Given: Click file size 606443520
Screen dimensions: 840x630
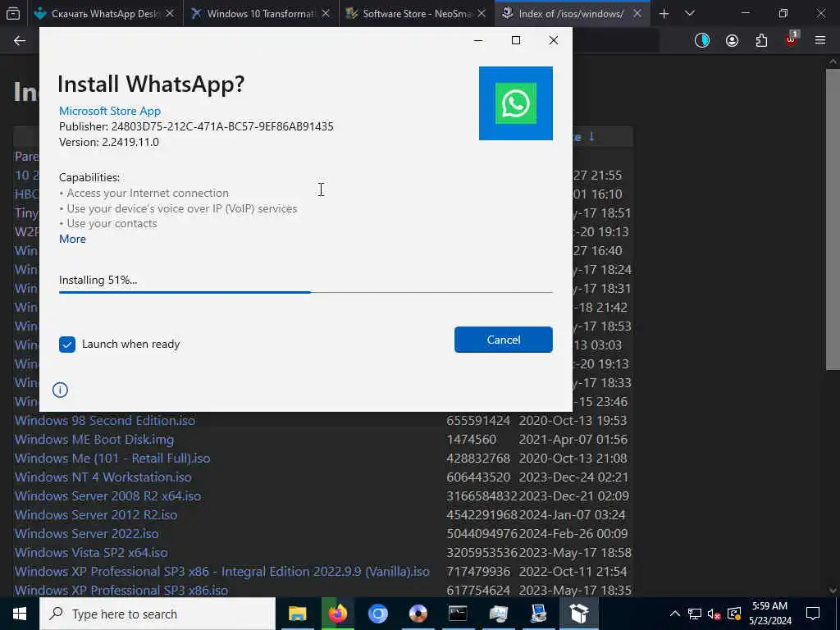Looking at the screenshot, I should coord(478,477).
